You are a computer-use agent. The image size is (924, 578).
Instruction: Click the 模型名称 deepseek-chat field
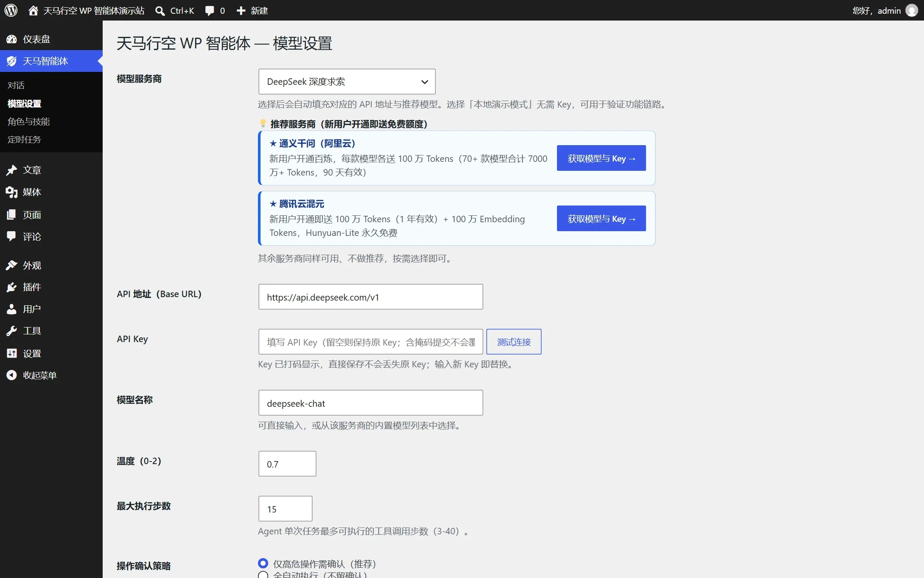370,402
